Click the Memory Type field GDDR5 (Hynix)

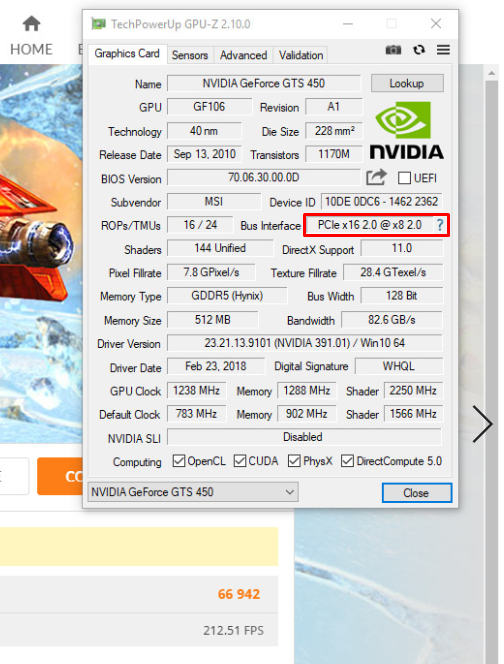point(227,296)
